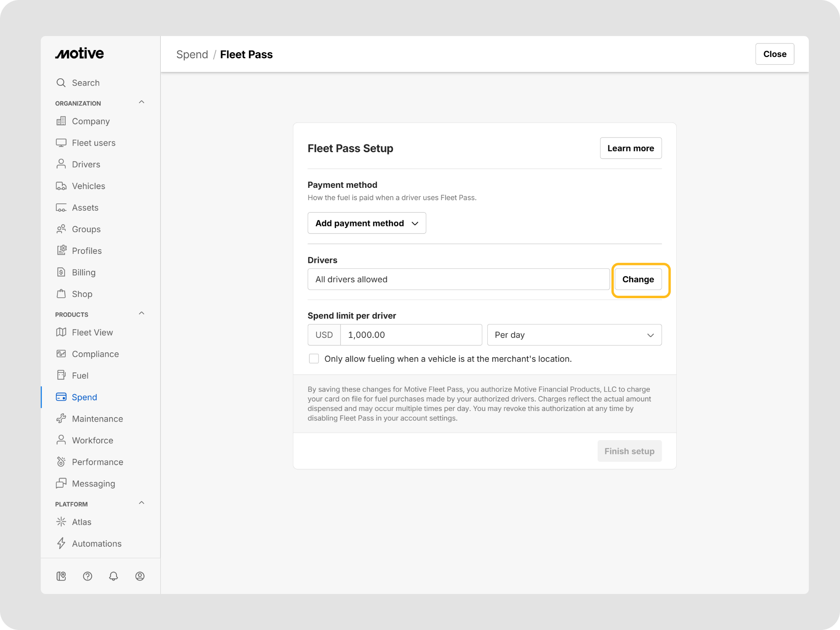Click the spend limit amount field
840x630 pixels.
411,335
